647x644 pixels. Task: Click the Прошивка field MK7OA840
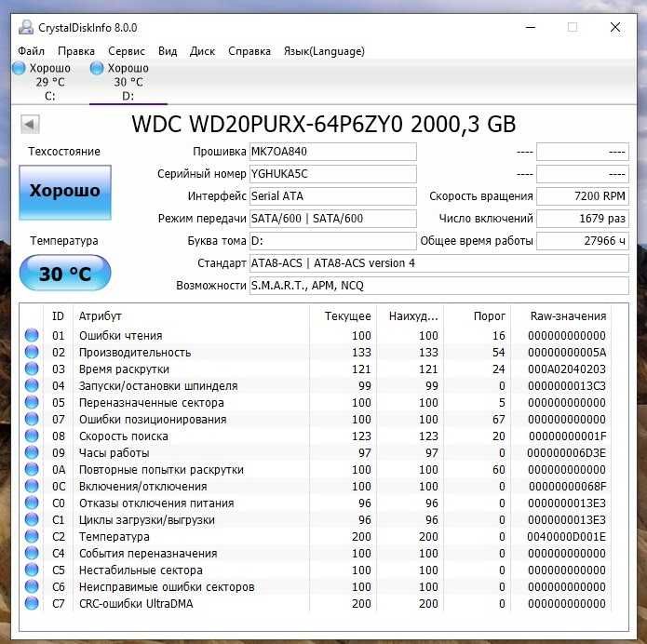(x=333, y=152)
